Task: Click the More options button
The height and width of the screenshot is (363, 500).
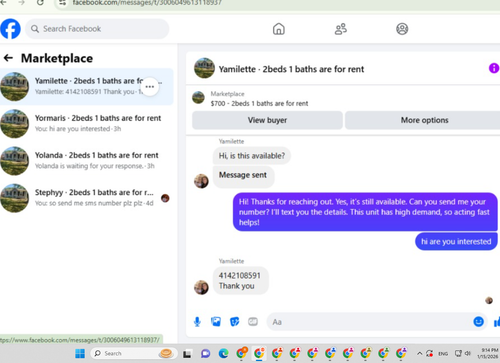Action: 423,120
